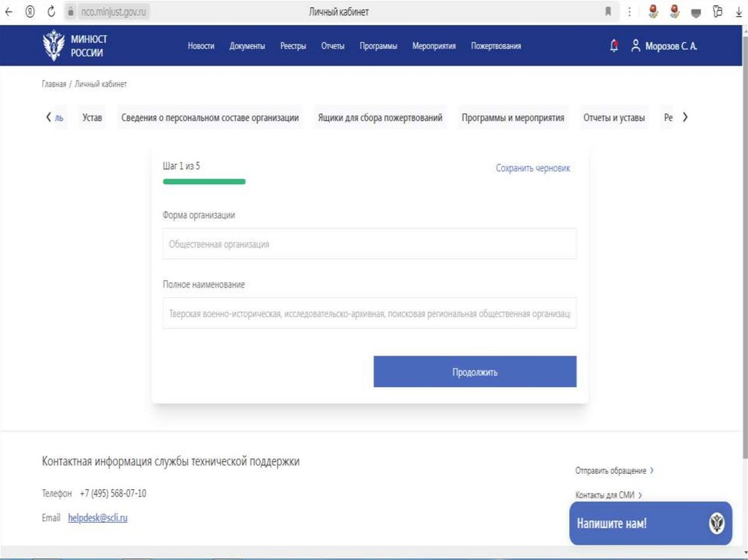Open the Напишите нам! chat widget
Image resolution: width=748 pixels, height=560 pixels.
point(651,523)
